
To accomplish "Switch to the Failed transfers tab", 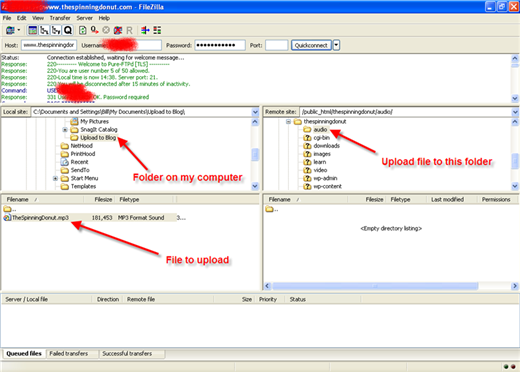I will [x=69, y=353].
